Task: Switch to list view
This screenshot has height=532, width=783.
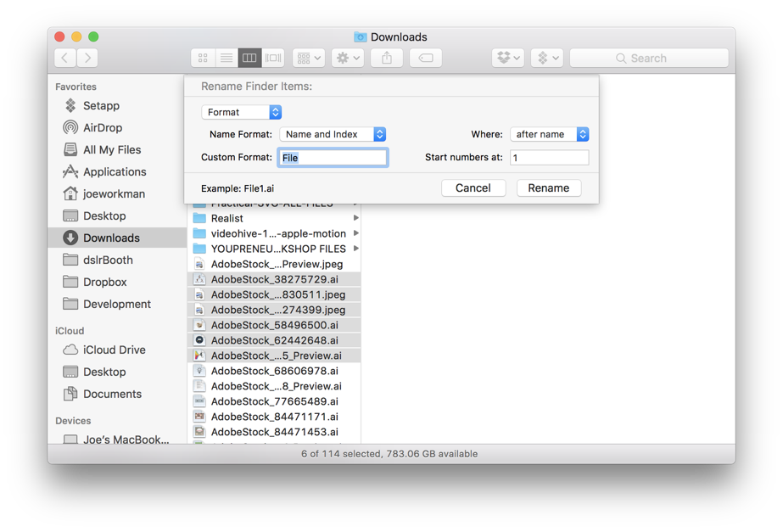Action: (227, 58)
